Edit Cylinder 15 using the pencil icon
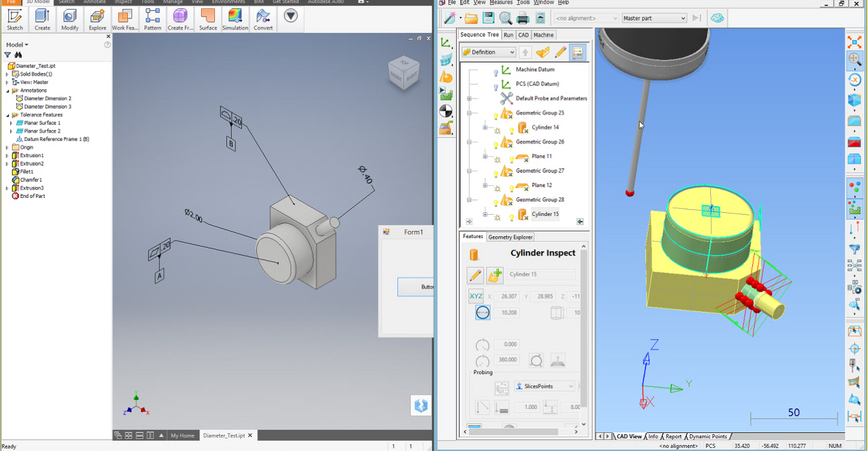Image resolution: width=868 pixels, height=451 pixels. point(475,275)
